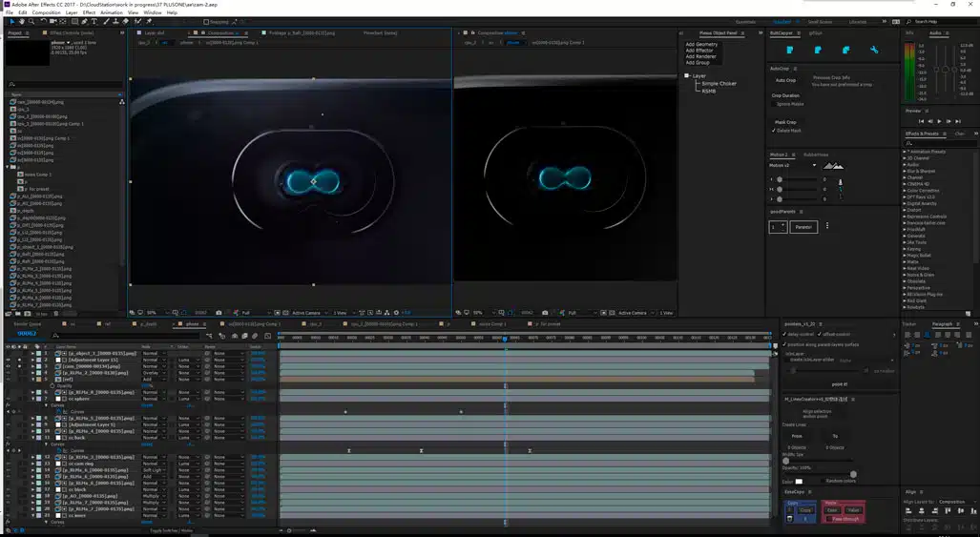Click the Auto Crop button
This screenshot has width=980, height=537.
pos(785,80)
